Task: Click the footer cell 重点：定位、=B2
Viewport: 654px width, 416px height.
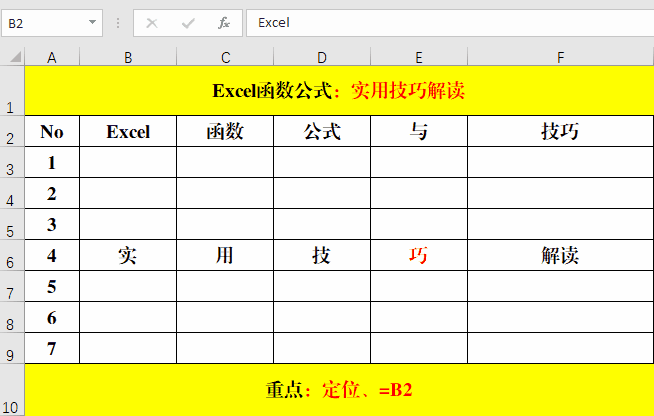Action: pos(339,390)
